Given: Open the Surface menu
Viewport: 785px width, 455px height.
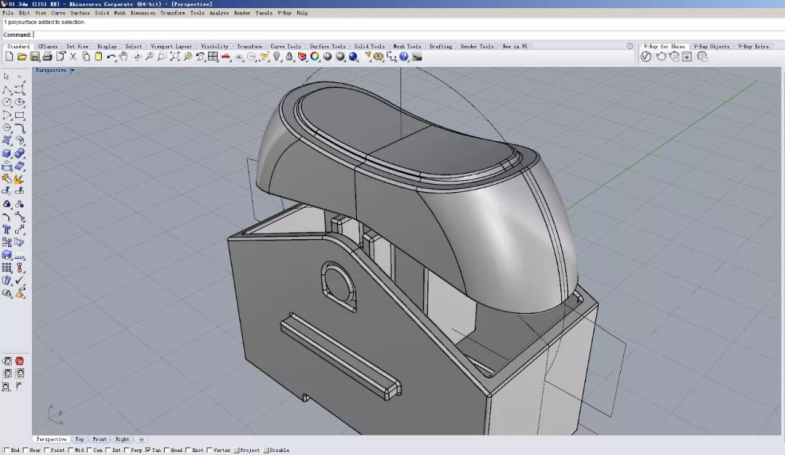Looking at the screenshot, I should tap(80, 13).
